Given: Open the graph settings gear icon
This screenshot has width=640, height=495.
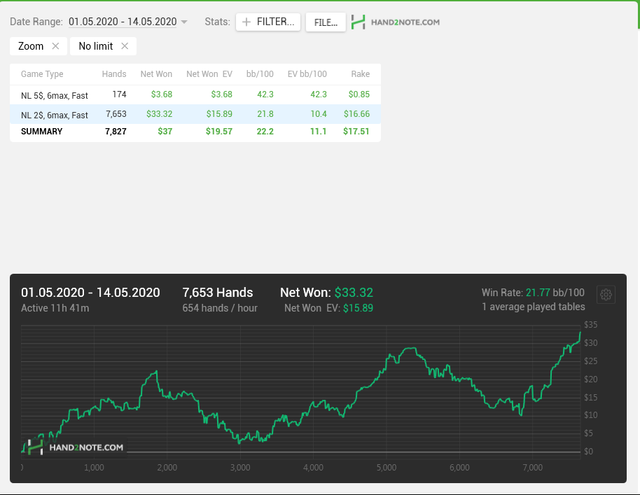Looking at the screenshot, I should click(x=606, y=295).
